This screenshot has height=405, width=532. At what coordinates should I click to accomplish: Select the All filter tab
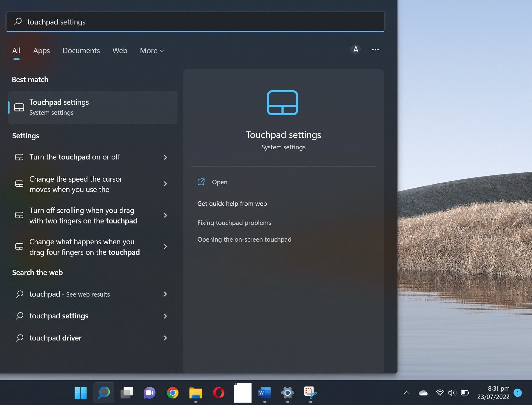point(16,51)
